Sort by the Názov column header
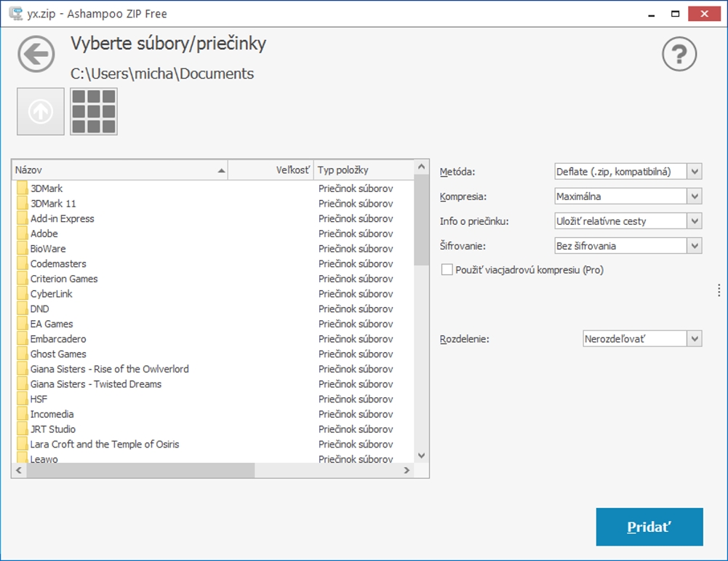The image size is (728, 561). click(x=116, y=170)
